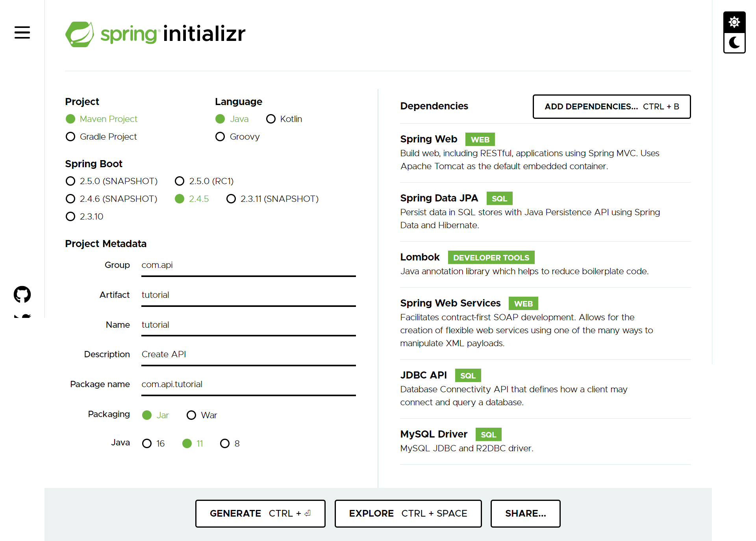Choose Kotlin as the language
Viewport: 756px width, 541px height.
(x=271, y=119)
